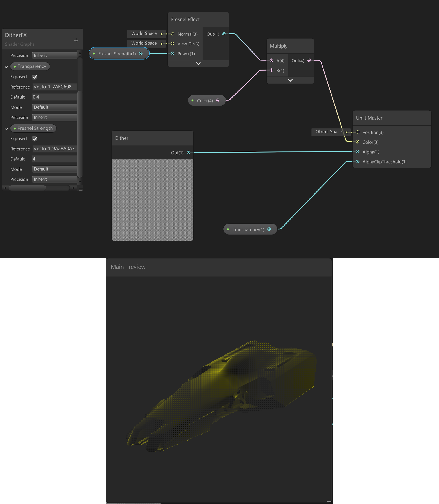This screenshot has height=504, width=439.
Task: Expand the Multiply node preview chevron
Action: click(x=290, y=80)
